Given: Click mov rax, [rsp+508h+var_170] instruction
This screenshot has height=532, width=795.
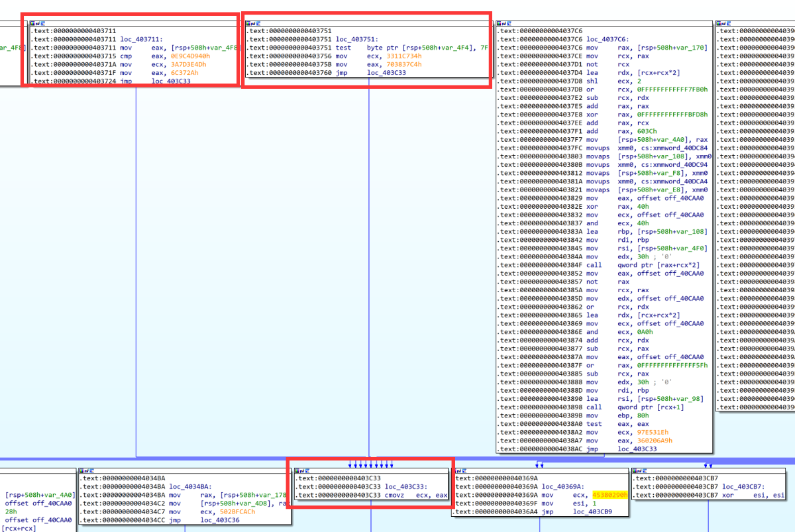Looking at the screenshot, I should (x=603, y=48).
